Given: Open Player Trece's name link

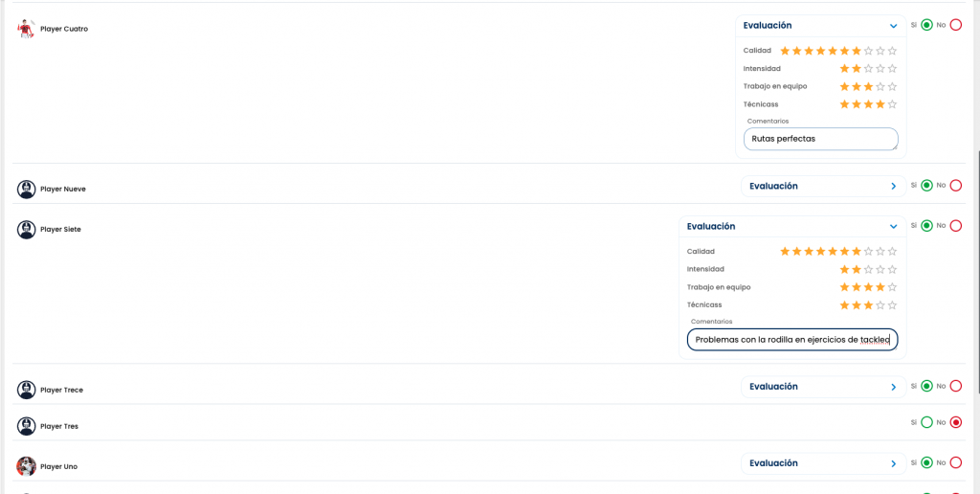Looking at the screenshot, I should pos(61,391).
